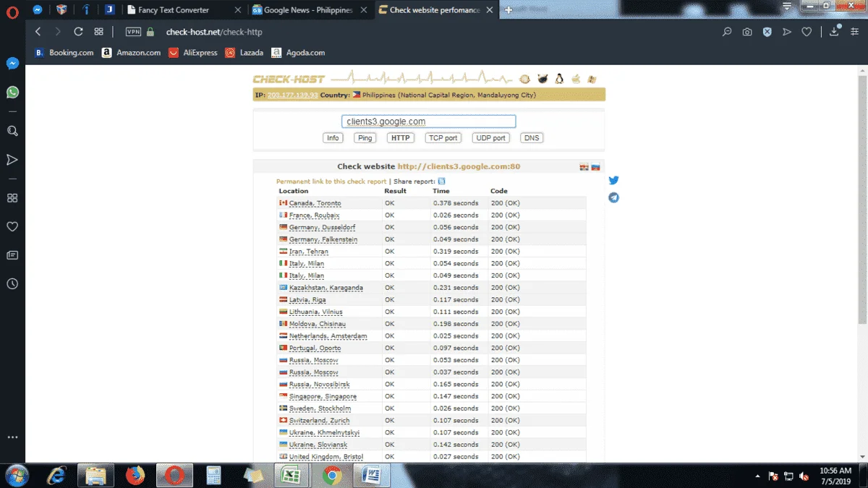Open the AliExpress bookmark
Viewport: 868px width, 488px height.
coord(193,53)
